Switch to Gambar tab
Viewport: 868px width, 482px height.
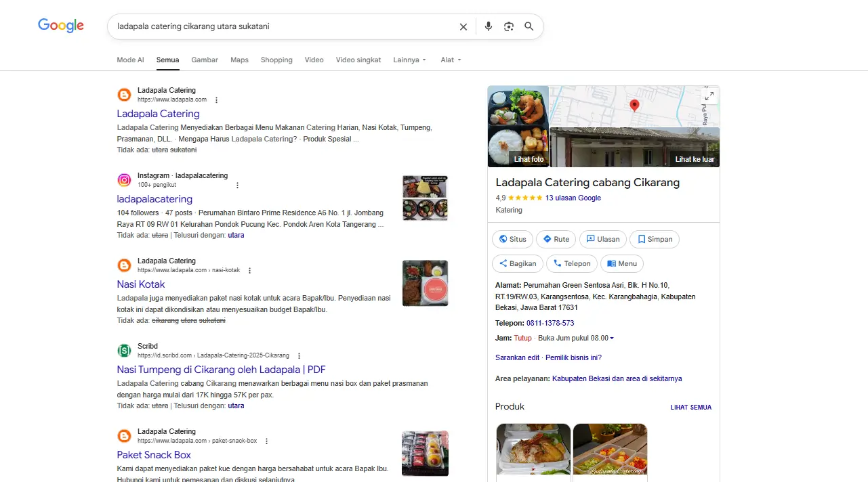[205, 60]
